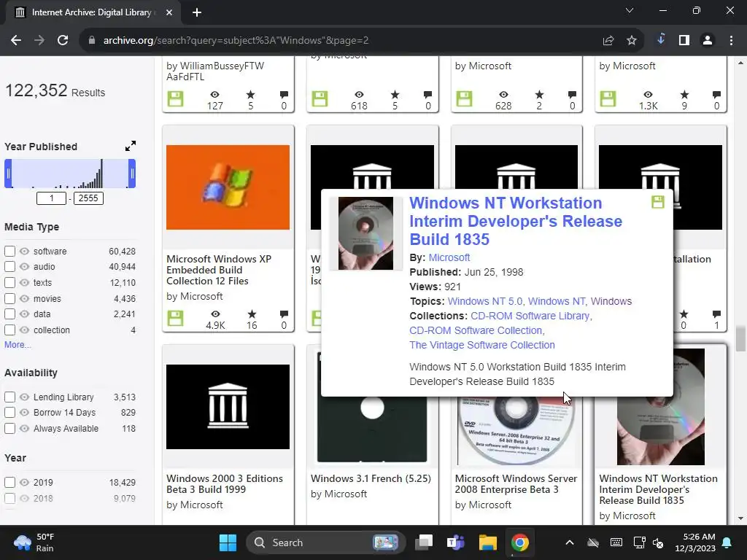
Task: Click the right year range slider handle
Action: click(x=132, y=174)
